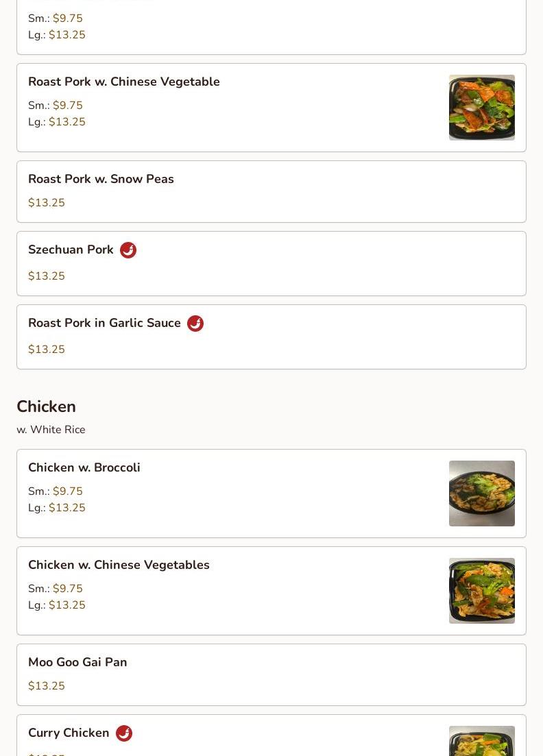The height and width of the screenshot is (756, 543).
Task: Click the spicy icon next to Curry Chicken
Action: pyautogui.click(x=124, y=733)
